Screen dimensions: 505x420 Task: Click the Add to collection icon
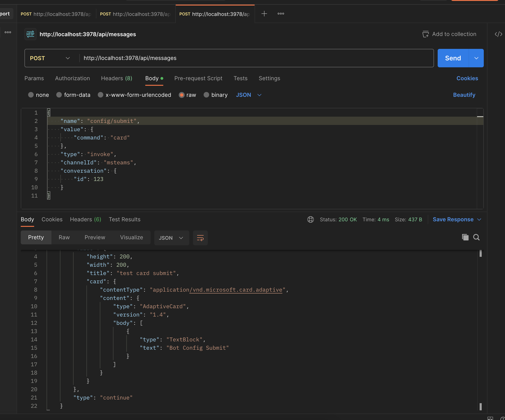click(425, 34)
